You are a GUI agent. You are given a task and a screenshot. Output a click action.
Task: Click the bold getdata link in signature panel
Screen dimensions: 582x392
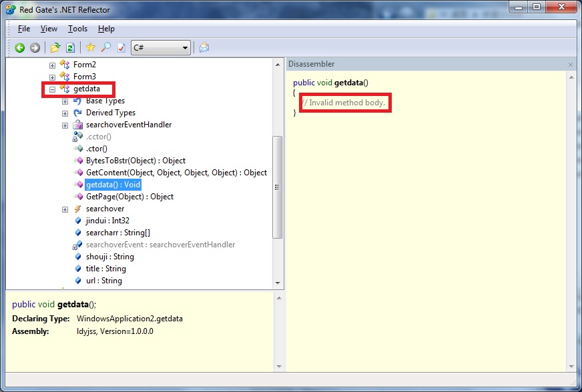click(73, 305)
